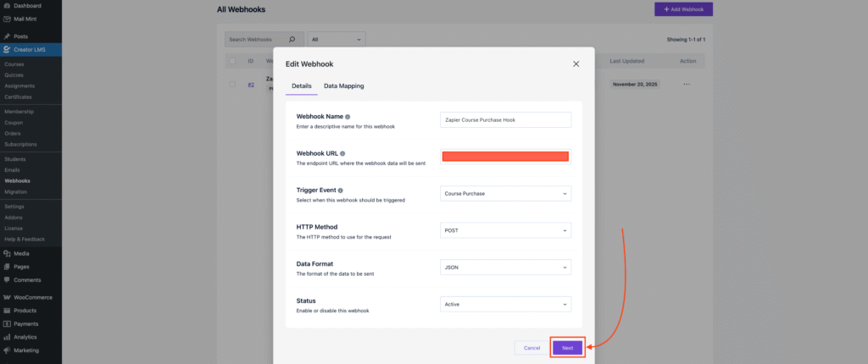Expand the Status dropdown
This screenshot has height=364, width=868.
pyautogui.click(x=506, y=304)
